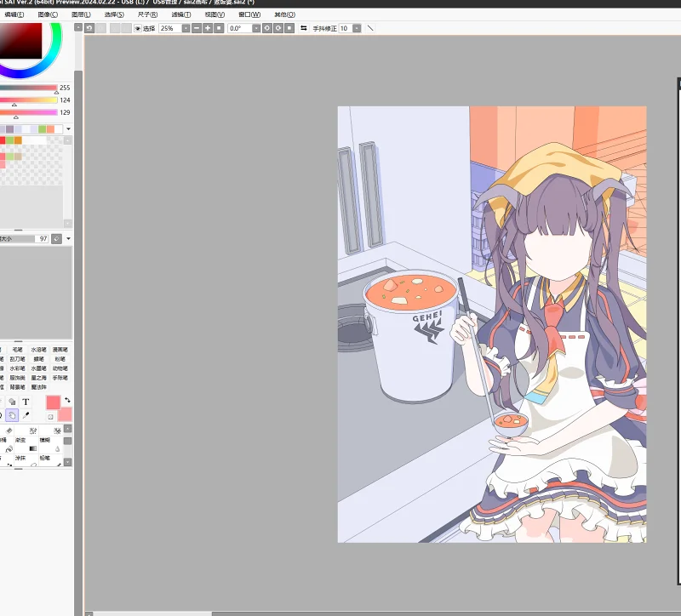This screenshot has width=681, height=616.
Task: Open the 选择(S) menu
Action: click(x=114, y=14)
